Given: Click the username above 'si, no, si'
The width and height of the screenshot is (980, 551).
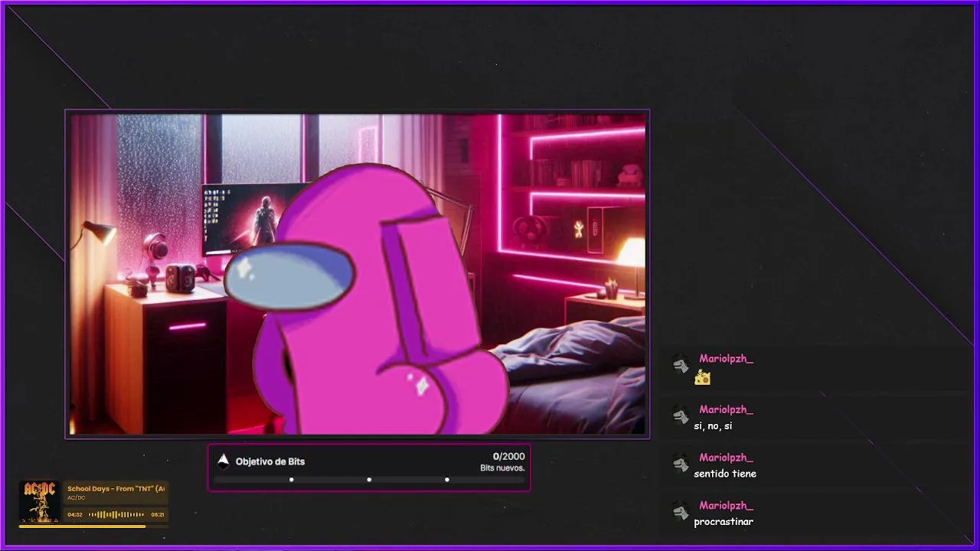Looking at the screenshot, I should [726, 409].
